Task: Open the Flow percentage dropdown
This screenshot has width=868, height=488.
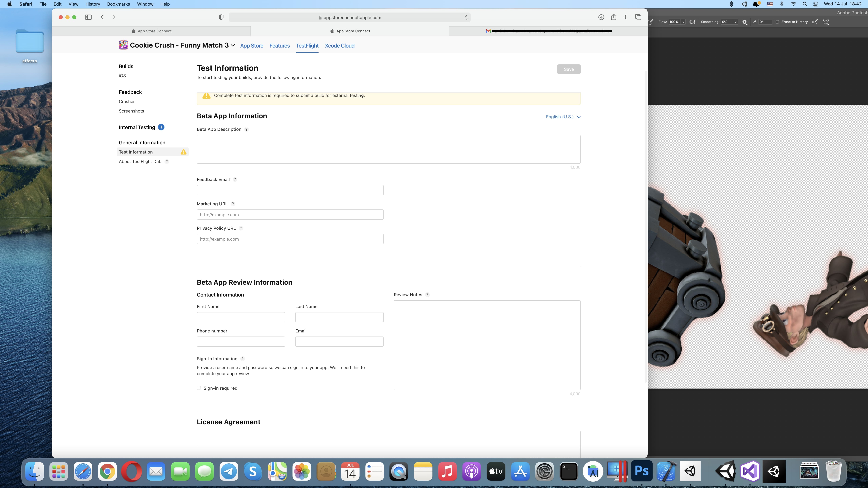Action: (683, 22)
